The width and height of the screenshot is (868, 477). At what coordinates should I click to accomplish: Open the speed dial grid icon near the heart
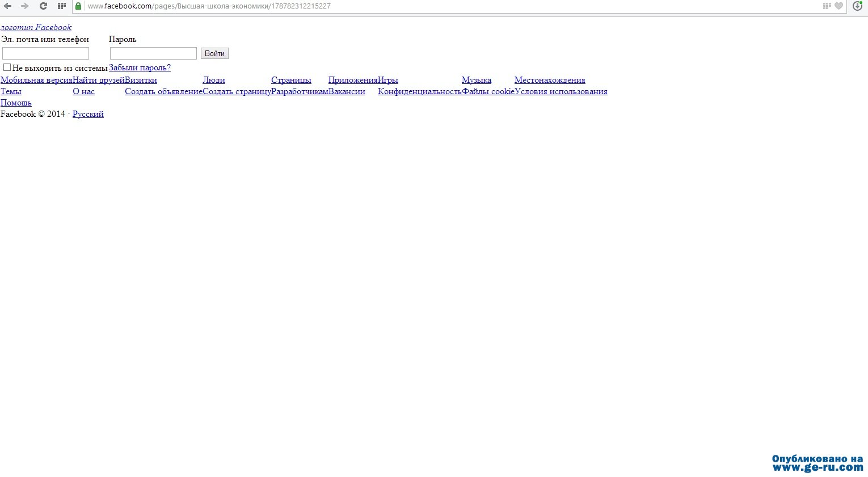[827, 6]
